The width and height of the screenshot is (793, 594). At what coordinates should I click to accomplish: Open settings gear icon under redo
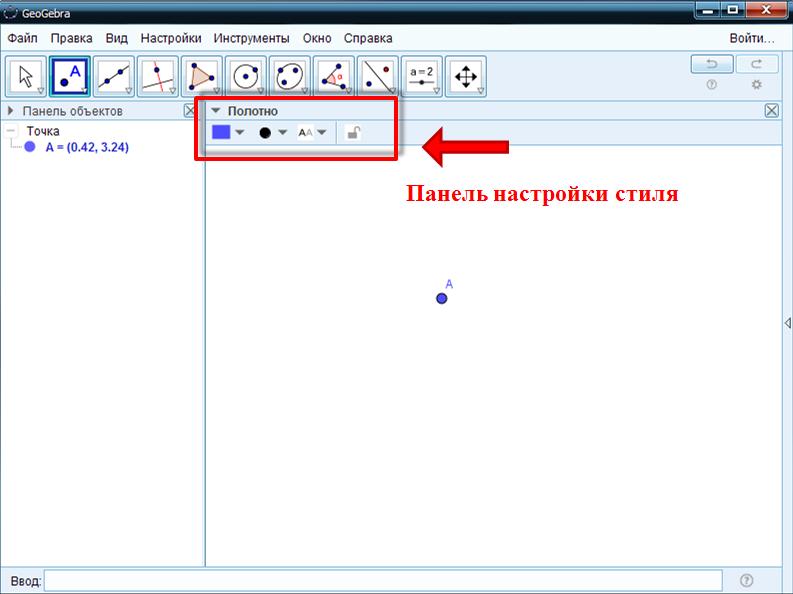(x=757, y=85)
